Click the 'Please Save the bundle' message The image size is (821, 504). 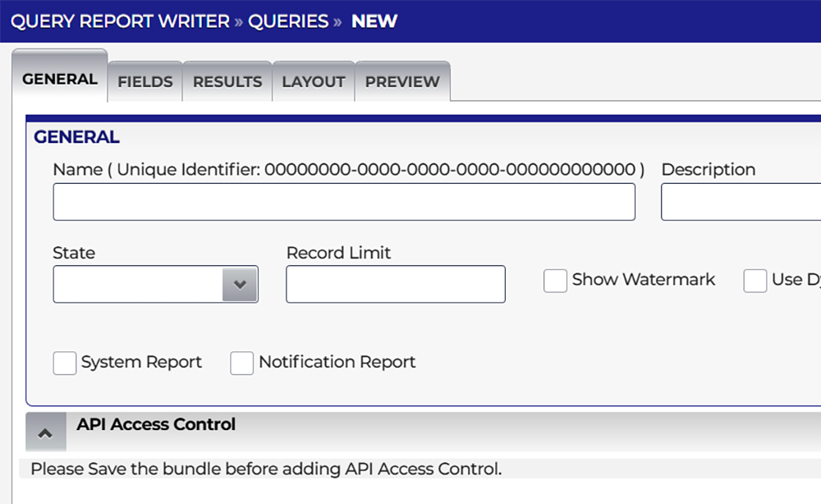click(266, 469)
